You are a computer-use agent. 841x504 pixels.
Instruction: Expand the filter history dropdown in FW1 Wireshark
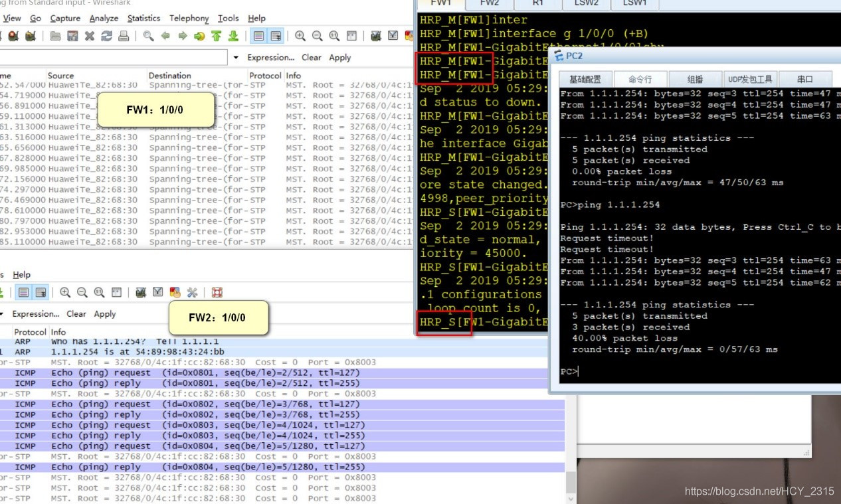tap(236, 58)
